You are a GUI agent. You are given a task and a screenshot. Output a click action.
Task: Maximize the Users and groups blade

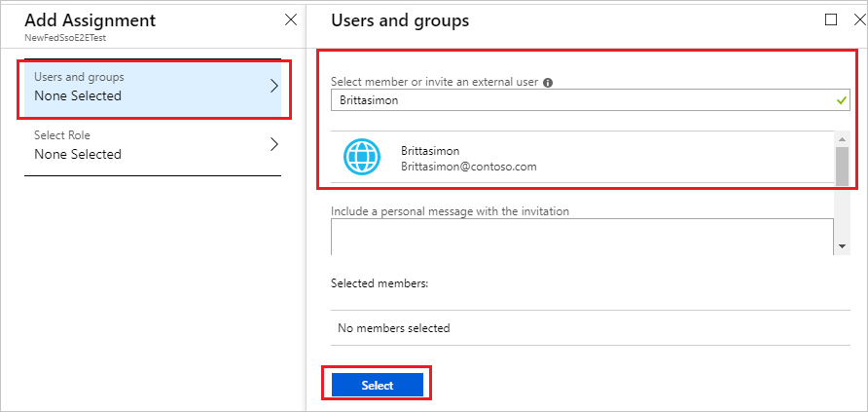(830, 19)
